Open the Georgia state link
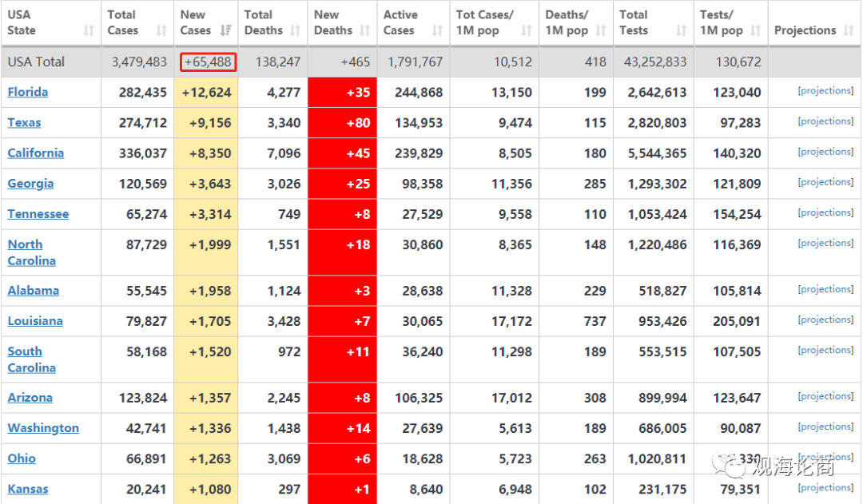This screenshot has height=504, width=863. (30, 184)
